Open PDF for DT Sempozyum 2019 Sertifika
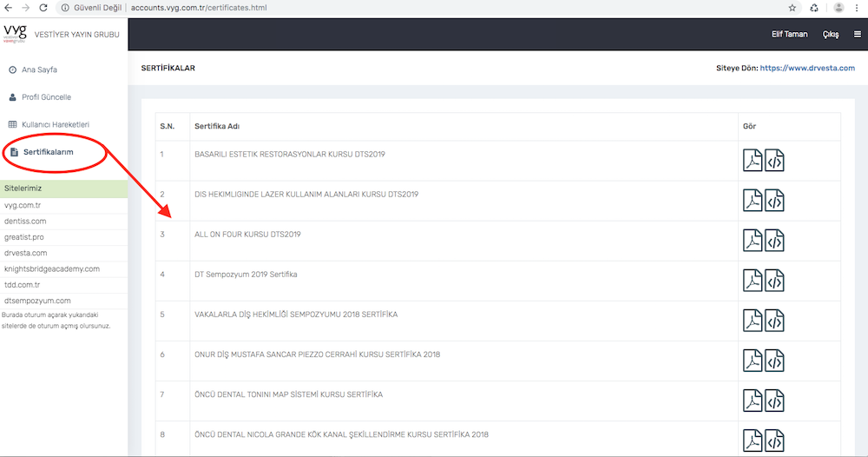The image size is (868, 457). (753, 281)
